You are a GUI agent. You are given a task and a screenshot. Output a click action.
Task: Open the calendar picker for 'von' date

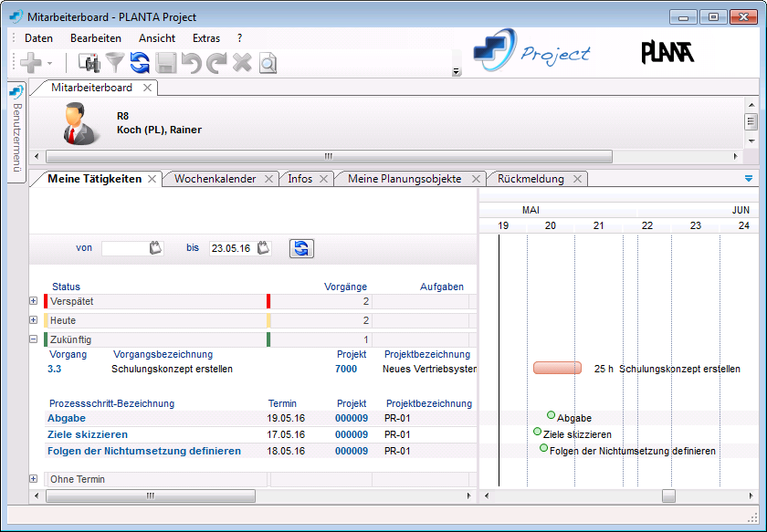click(155, 248)
